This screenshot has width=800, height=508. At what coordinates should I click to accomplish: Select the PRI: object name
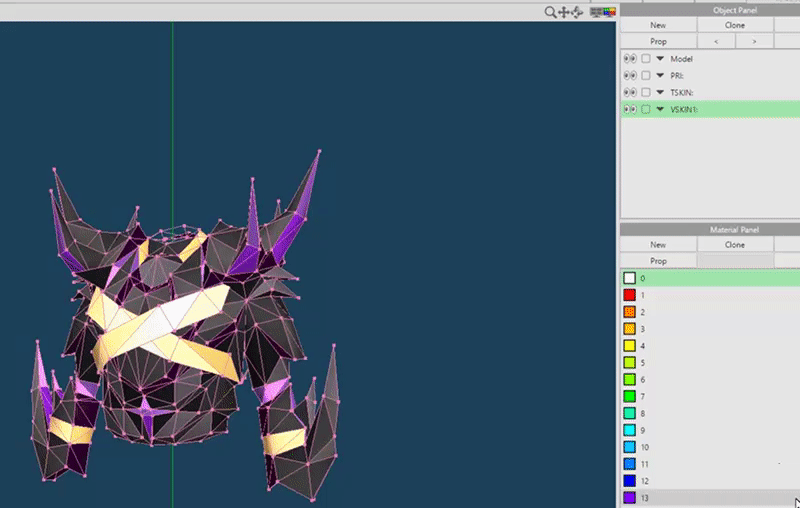[x=677, y=76]
